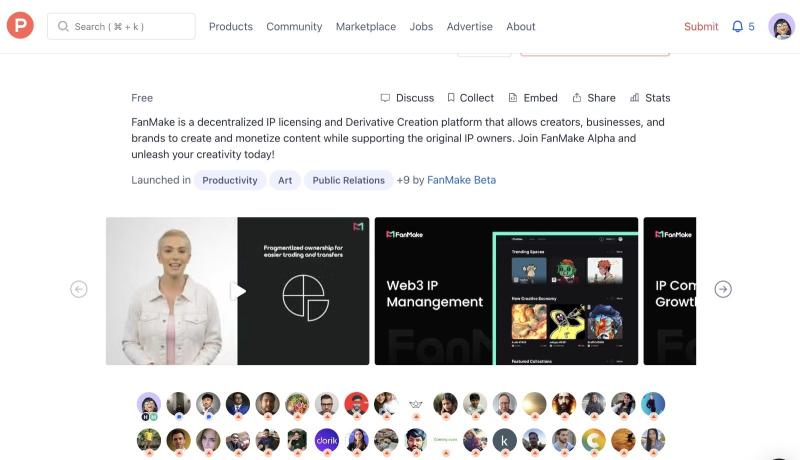Focus the Search input field
Image resolution: width=800 pixels, height=460 pixels.
[x=121, y=27]
